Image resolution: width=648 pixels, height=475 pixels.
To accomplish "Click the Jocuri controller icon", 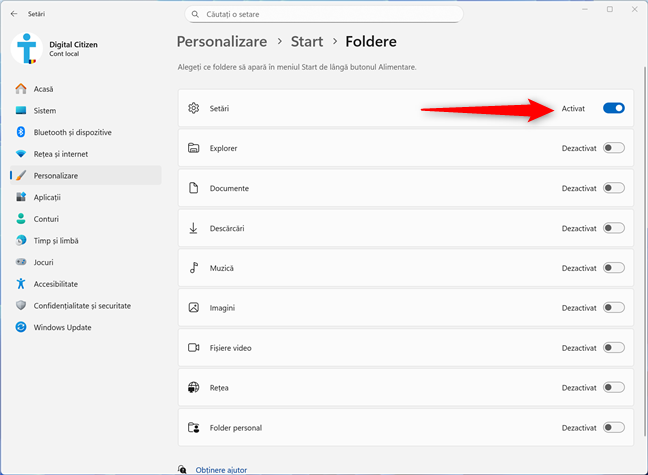I will coord(21,262).
